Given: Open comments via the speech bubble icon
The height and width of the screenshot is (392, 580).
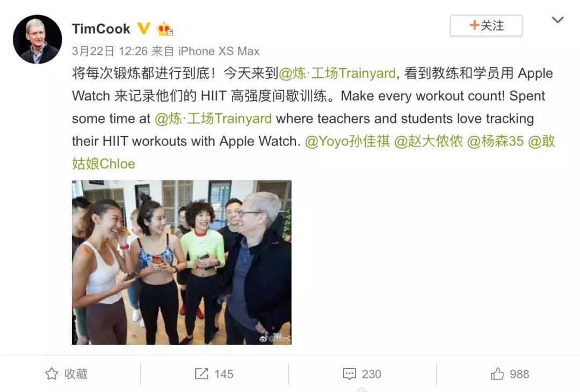Looking at the screenshot, I should [x=350, y=374].
